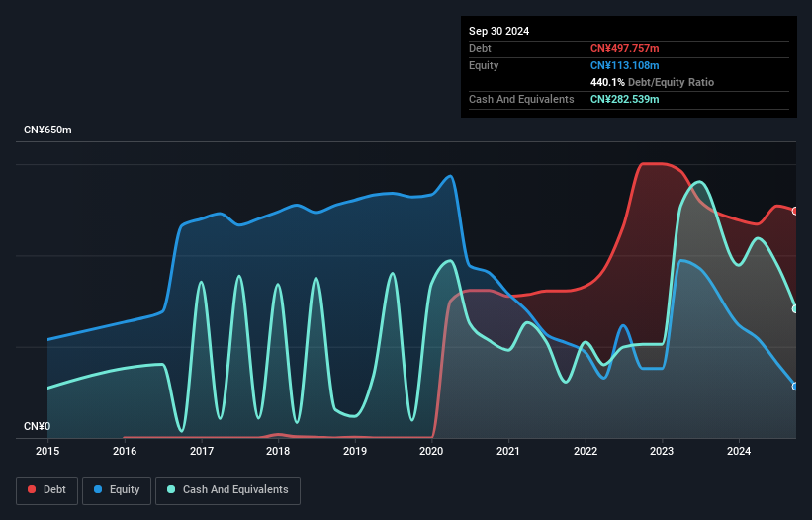The image size is (812, 520).
Task: Click the 2019 x-axis label
Action: pos(355,451)
